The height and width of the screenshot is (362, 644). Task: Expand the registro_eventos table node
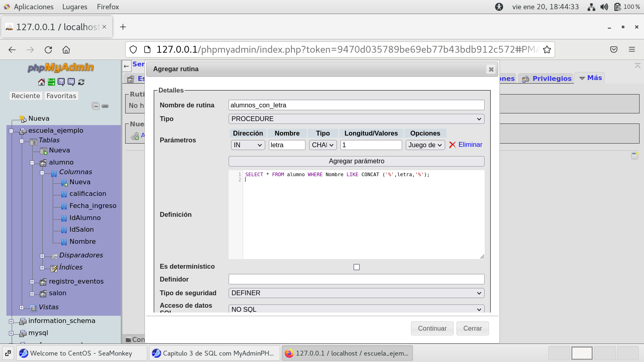coord(32,282)
